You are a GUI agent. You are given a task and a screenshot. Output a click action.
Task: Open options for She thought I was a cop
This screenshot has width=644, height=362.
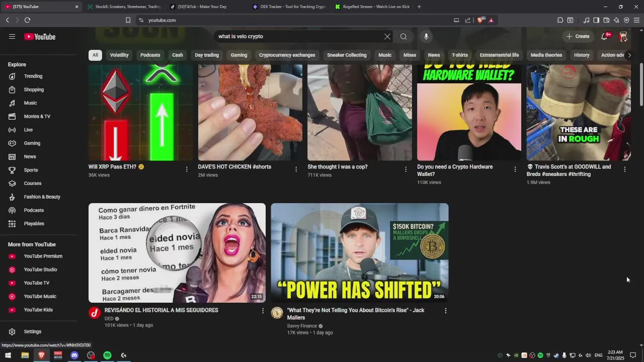pos(406,169)
